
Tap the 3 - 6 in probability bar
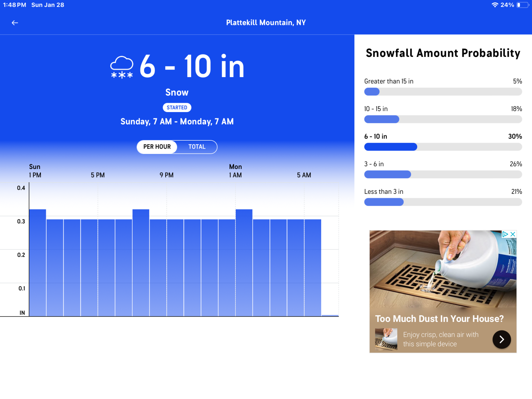pos(443,175)
